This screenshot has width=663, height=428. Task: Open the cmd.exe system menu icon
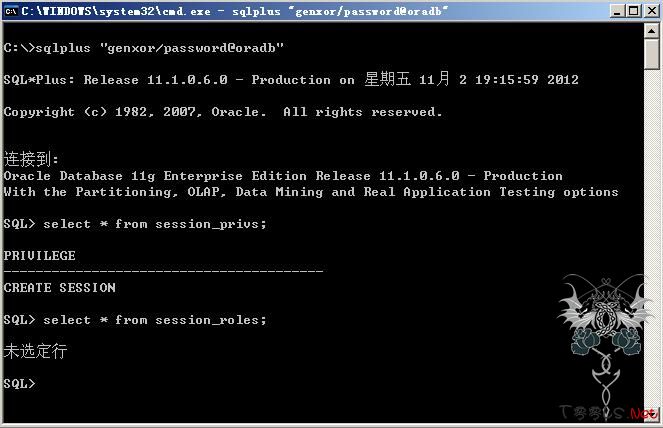[x=11, y=11]
